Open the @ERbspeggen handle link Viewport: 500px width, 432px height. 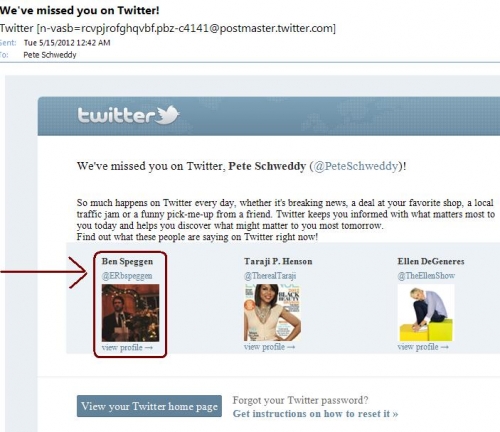pos(127,276)
